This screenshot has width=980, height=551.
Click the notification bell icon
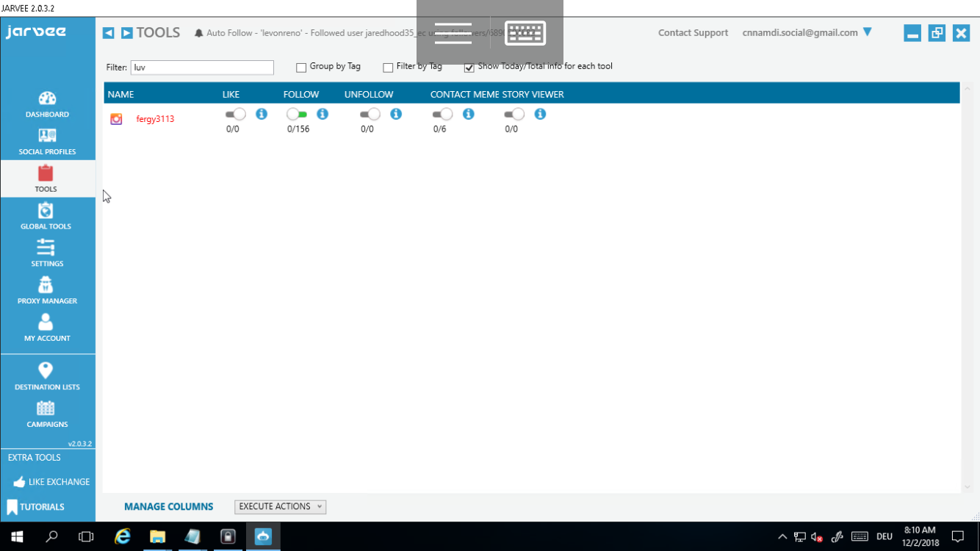point(198,33)
